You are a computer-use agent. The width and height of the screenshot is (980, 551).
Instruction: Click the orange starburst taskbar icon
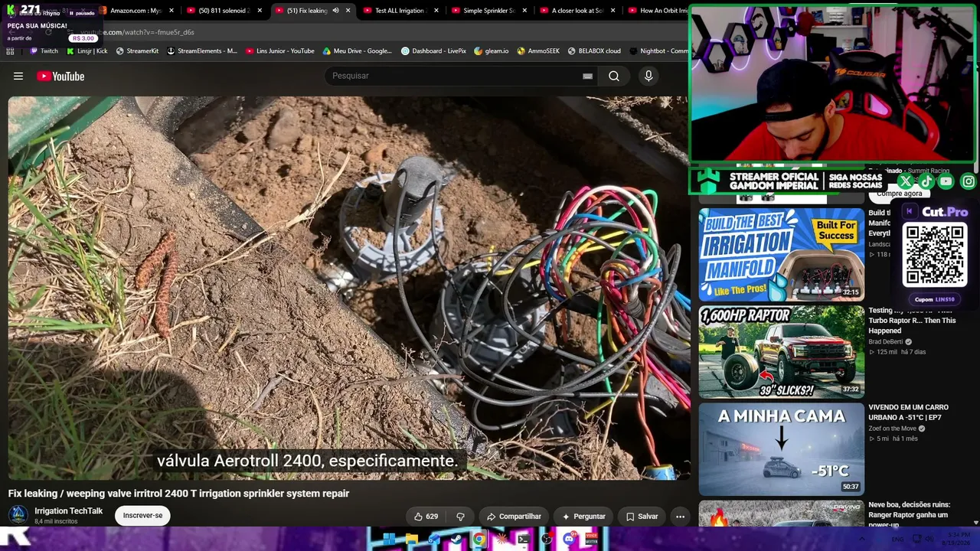pyautogui.click(x=501, y=540)
